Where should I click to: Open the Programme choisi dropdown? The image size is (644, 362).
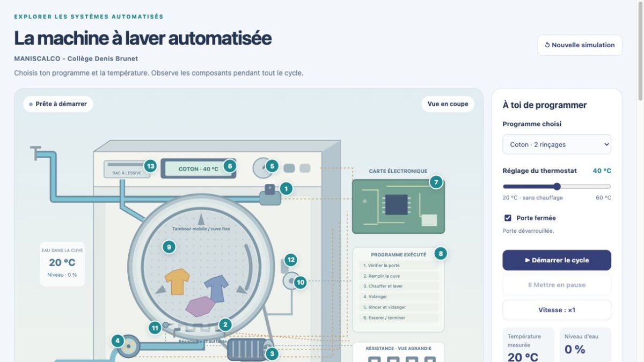tap(557, 144)
